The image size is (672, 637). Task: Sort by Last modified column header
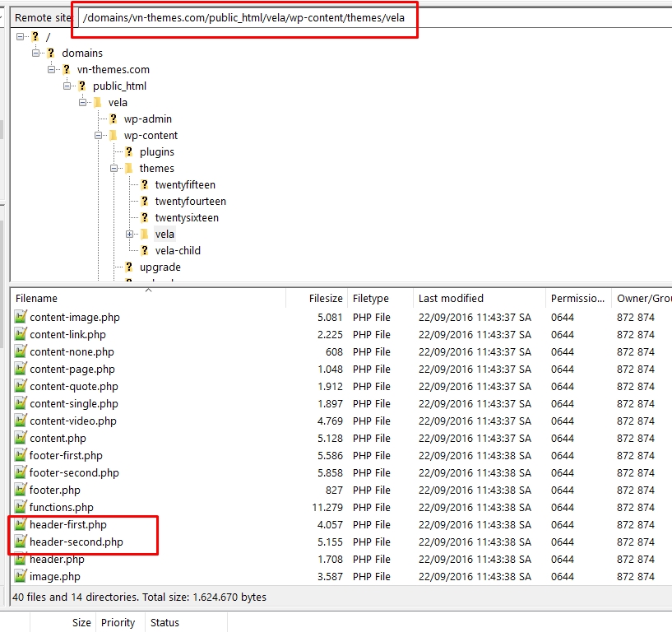[451, 299]
